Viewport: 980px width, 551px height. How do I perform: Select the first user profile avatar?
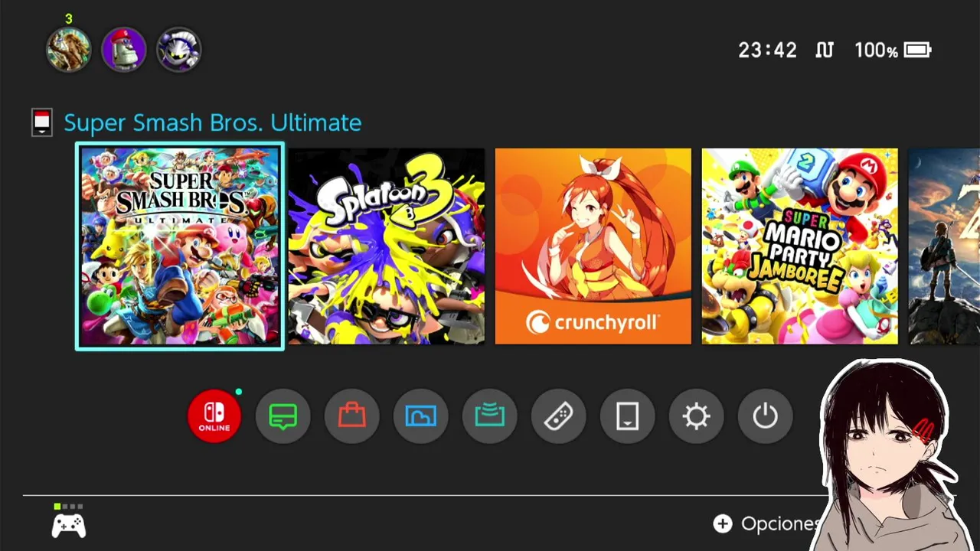(69, 50)
